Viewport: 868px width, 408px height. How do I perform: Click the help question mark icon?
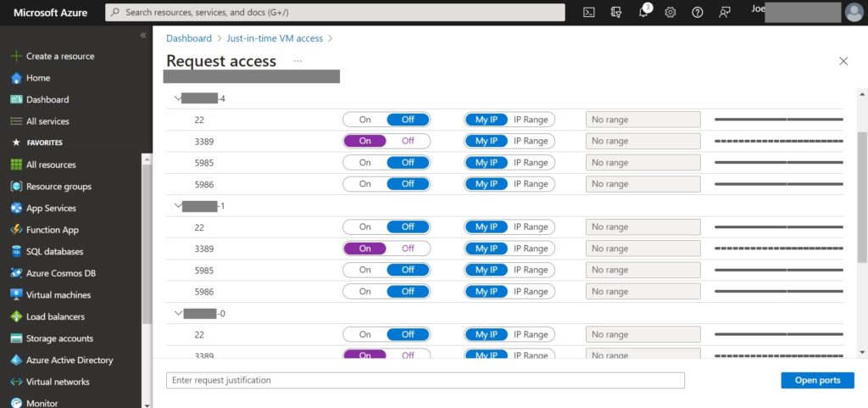(698, 12)
